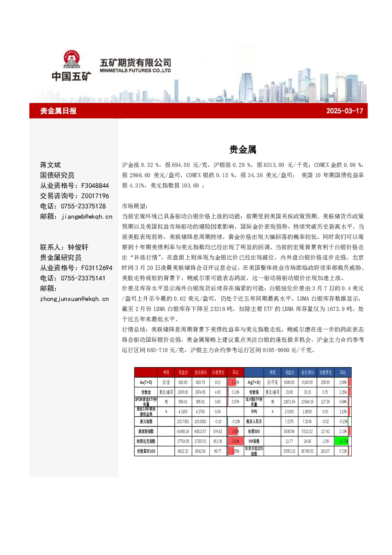Click Au(T+D) daily change 9.01
This screenshot has height=555, width=392.
click(218, 383)
